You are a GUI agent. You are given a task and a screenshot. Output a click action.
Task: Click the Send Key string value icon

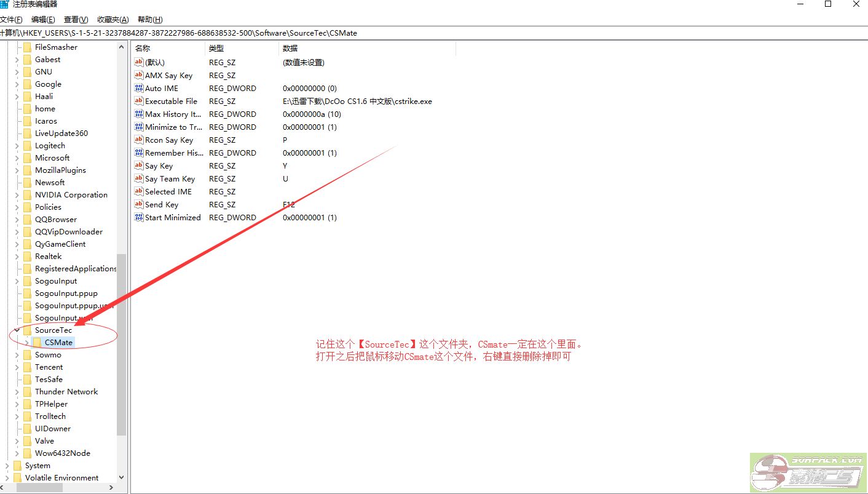tap(138, 205)
